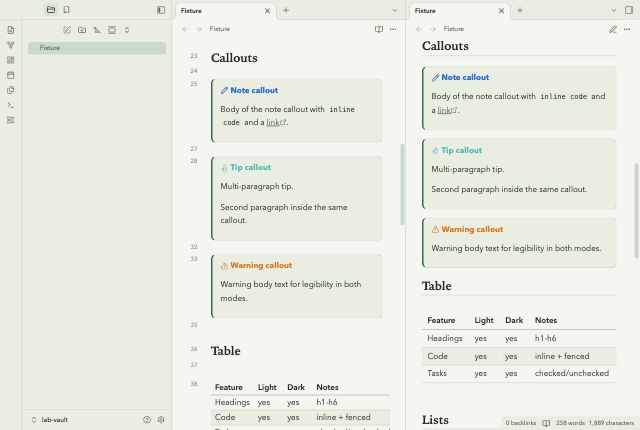
Task: Create a new folder in file explorer
Action: [x=82, y=30]
